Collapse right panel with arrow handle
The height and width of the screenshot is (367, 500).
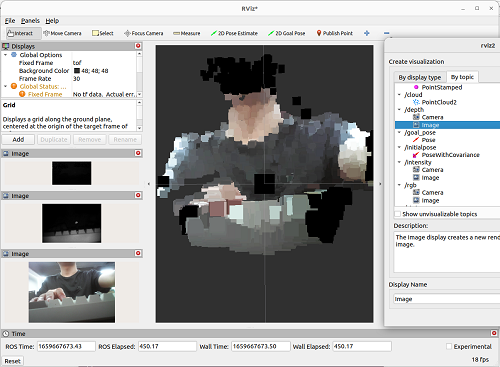pos(380,184)
